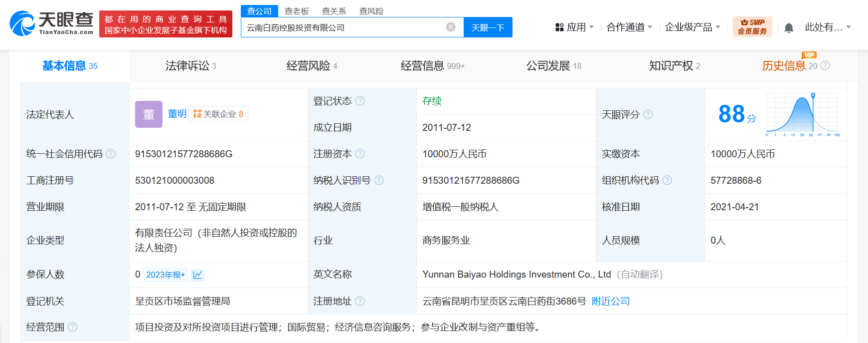Click help icon next to 注册资本
This screenshot has height=343, width=868.
360,154
